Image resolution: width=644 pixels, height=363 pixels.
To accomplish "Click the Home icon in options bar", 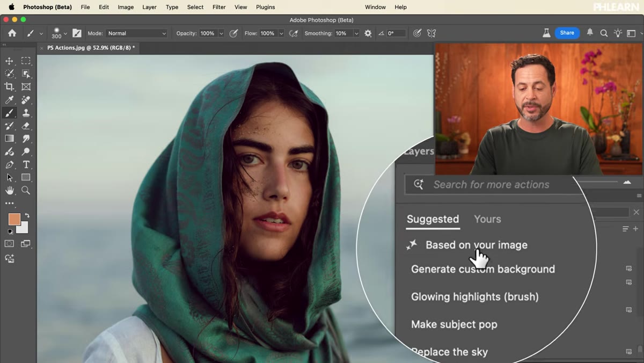I will pyautogui.click(x=12, y=33).
